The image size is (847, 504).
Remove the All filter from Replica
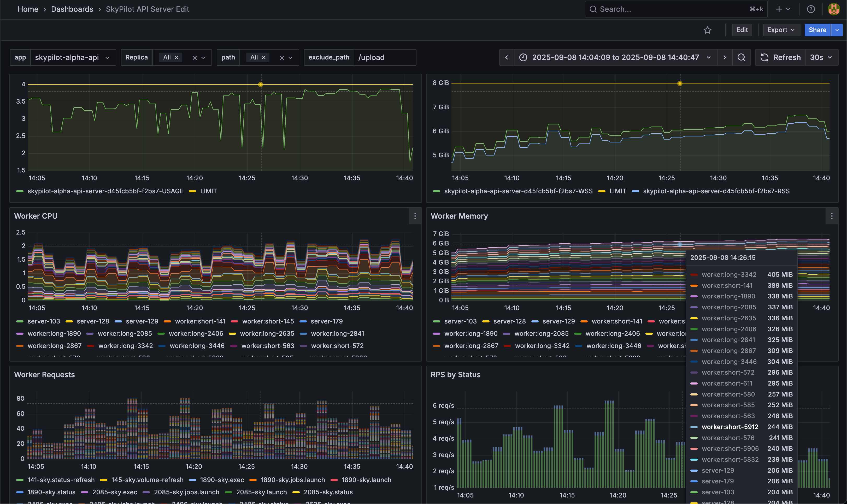click(177, 57)
